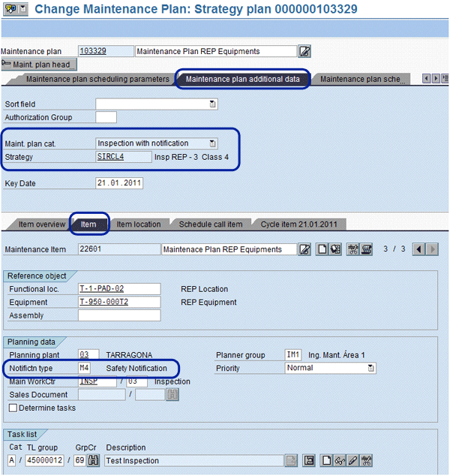The width and height of the screenshot is (450, 476).
Task: Open Schedule call item tab
Action: tap(211, 224)
